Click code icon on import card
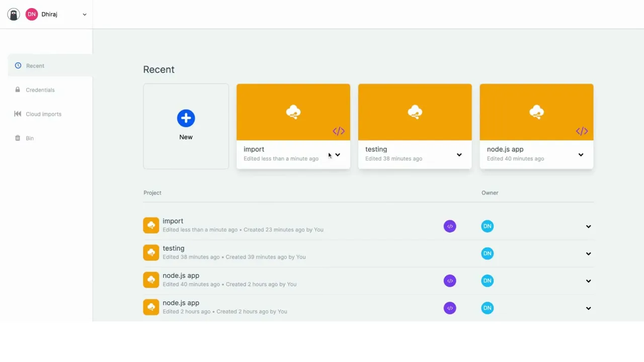This screenshot has height=362, width=644. point(339,131)
